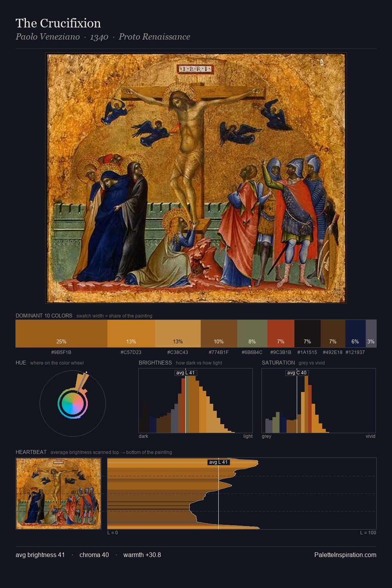Click the "dark" axis label
Viewport: 392px width, 588px height.
click(x=143, y=436)
